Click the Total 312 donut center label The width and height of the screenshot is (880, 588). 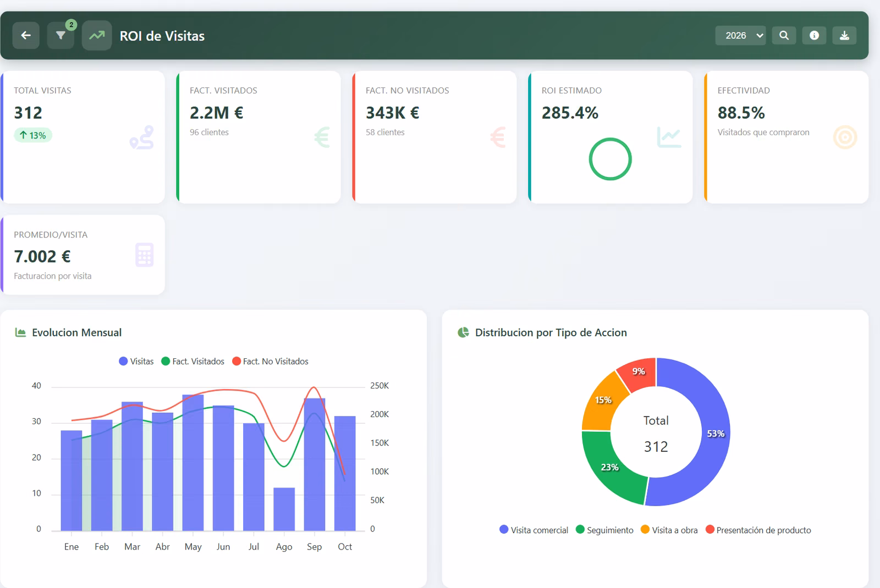656,434
